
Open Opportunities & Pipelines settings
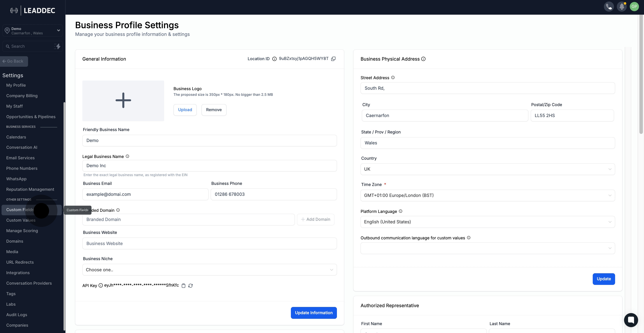coord(31,117)
